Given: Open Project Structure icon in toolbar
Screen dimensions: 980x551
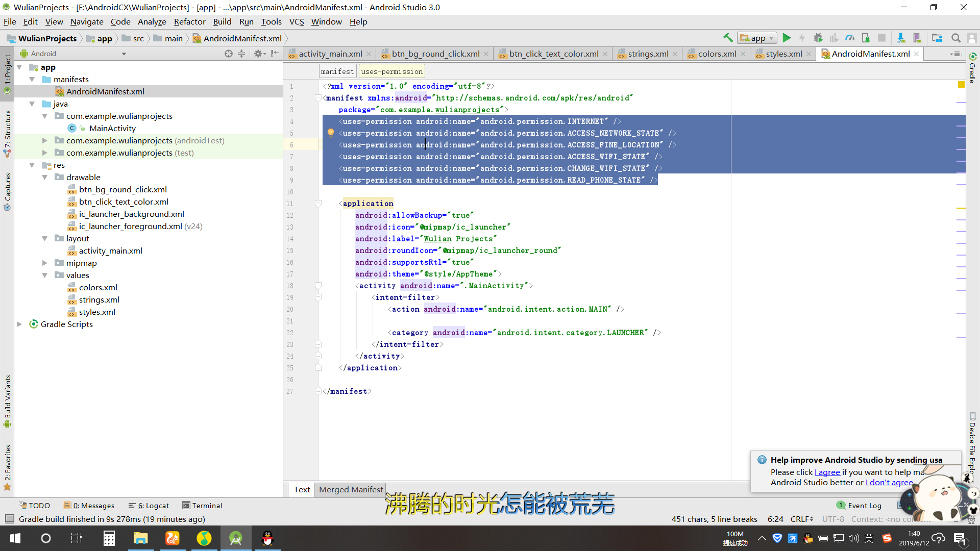Looking at the screenshot, I should click(x=937, y=38).
